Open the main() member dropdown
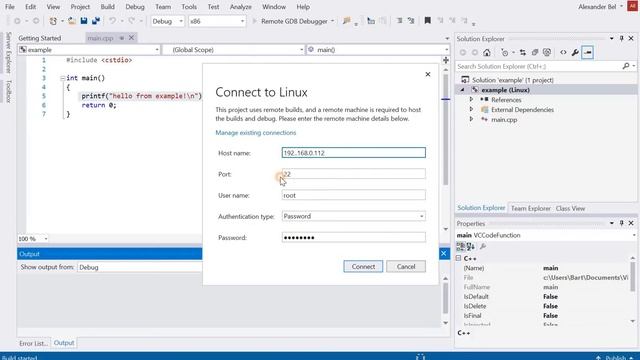Screen dimensions: 640x360 [x=446, y=50]
